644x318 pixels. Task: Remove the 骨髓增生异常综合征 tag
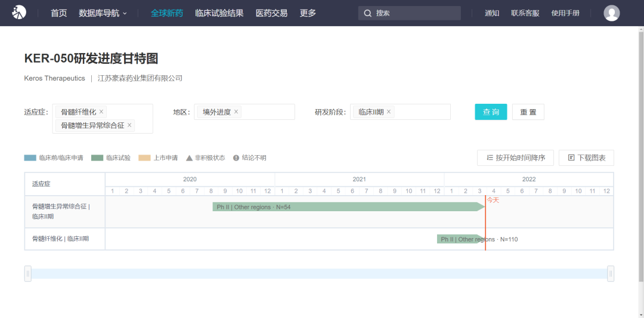(129, 125)
